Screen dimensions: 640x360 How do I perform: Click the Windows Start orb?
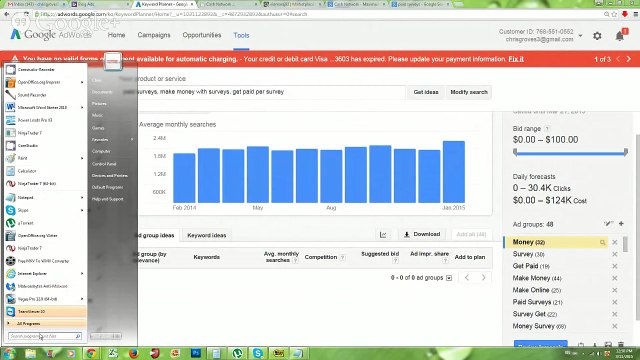point(9,353)
